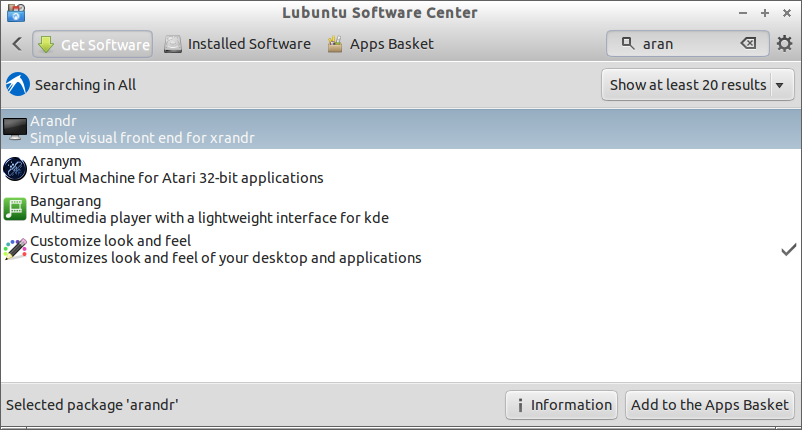Switch to Installed Software tab
The height and width of the screenshot is (430, 802).
(237, 44)
